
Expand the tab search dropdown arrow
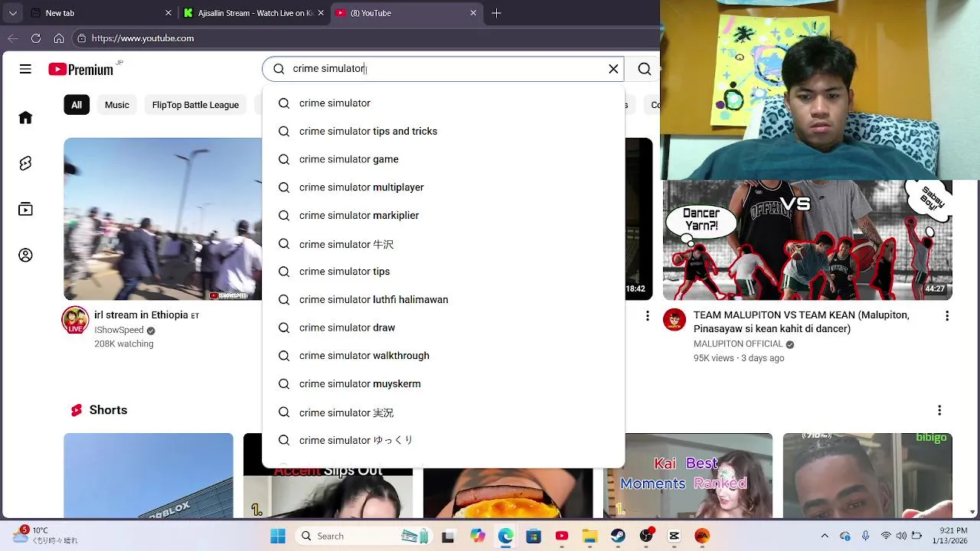pos(12,13)
